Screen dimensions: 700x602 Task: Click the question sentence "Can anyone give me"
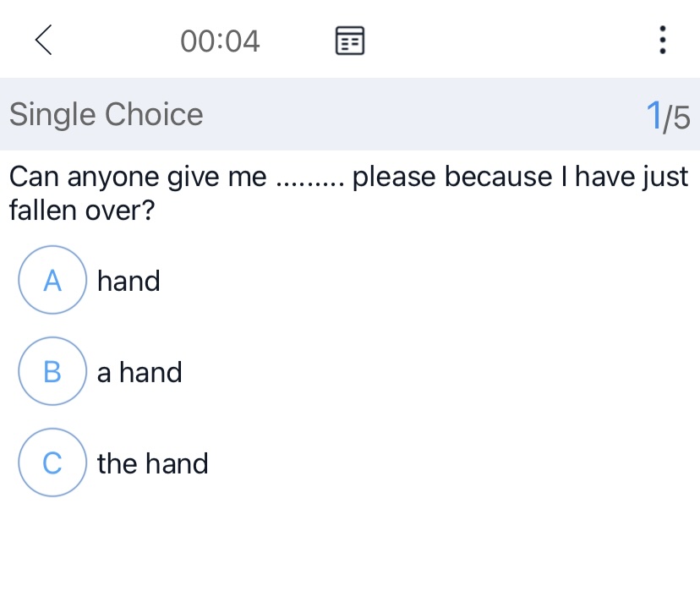click(138, 178)
